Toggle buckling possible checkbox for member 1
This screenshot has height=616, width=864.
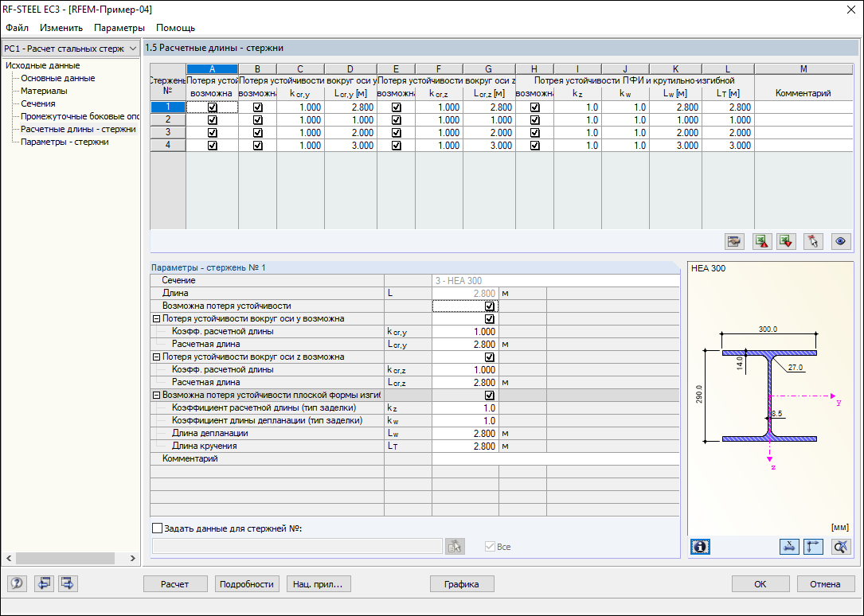(x=212, y=107)
